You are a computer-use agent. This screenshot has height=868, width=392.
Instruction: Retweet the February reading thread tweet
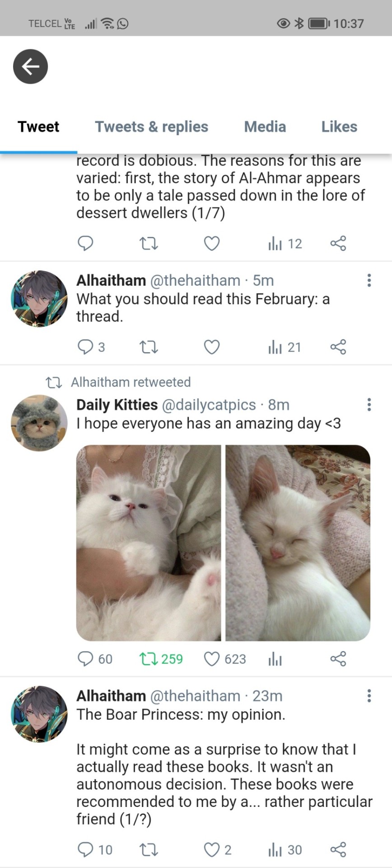148,347
